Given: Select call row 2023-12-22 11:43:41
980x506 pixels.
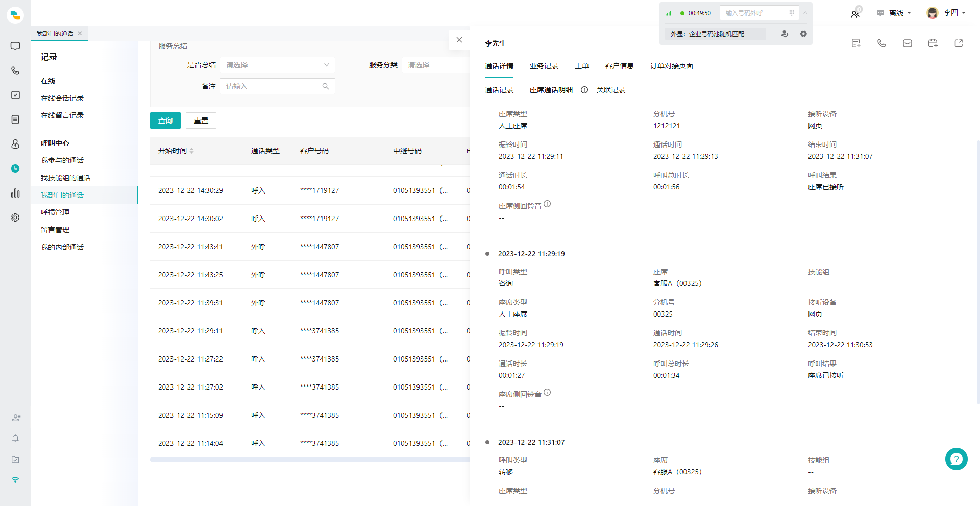Looking at the screenshot, I should coord(310,247).
